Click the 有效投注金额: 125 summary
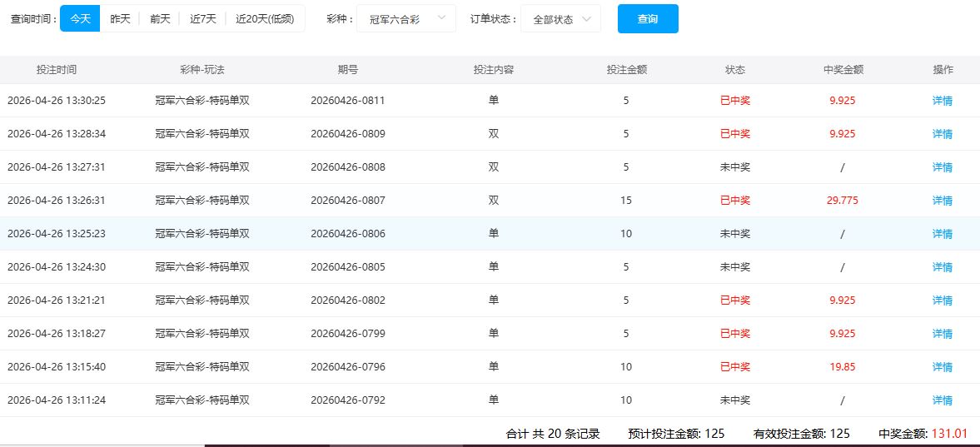Image resolution: width=980 pixels, height=447 pixels. click(x=802, y=434)
